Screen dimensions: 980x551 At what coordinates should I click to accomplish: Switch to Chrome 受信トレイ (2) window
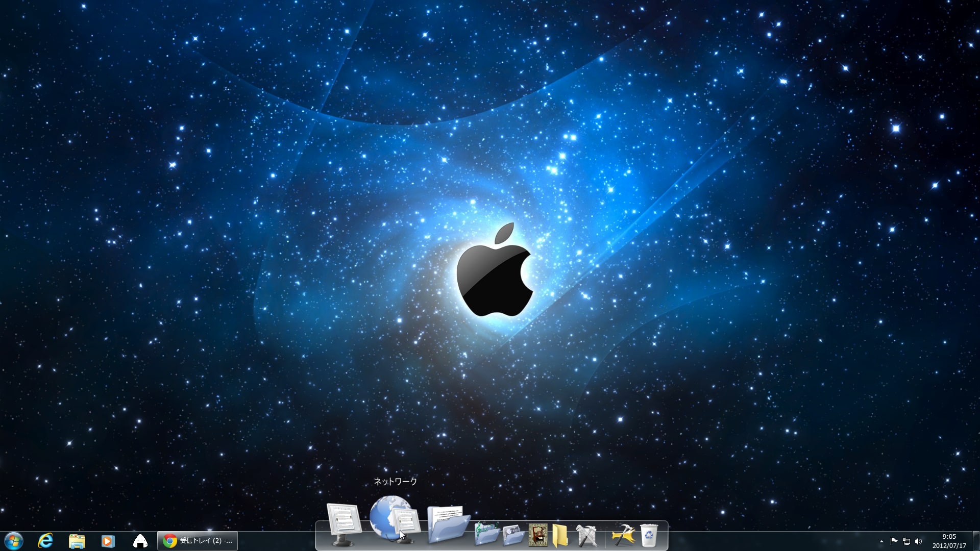(198, 541)
